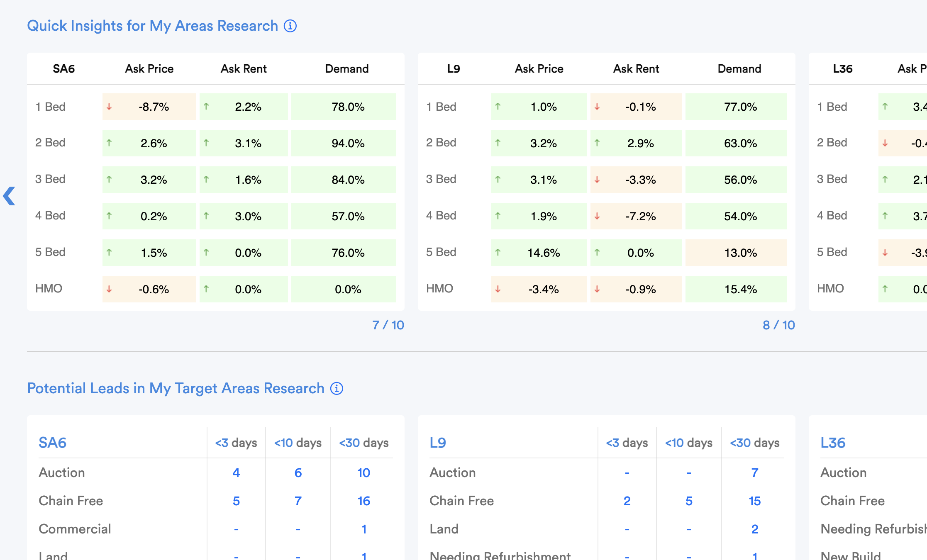The height and width of the screenshot is (560, 927).
Task: Click the 6 Auction leads under 10 days SA6
Action: [x=298, y=472]
